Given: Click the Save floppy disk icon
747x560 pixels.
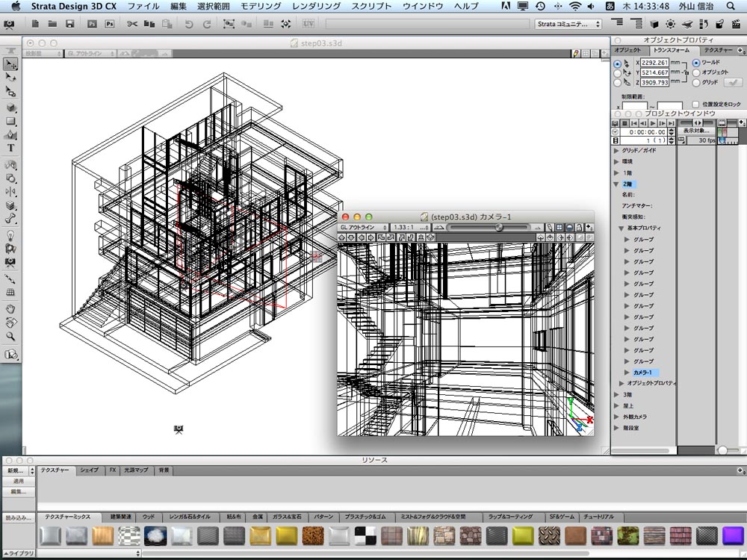Looking at the screenshot, I should tap(70, 24).
